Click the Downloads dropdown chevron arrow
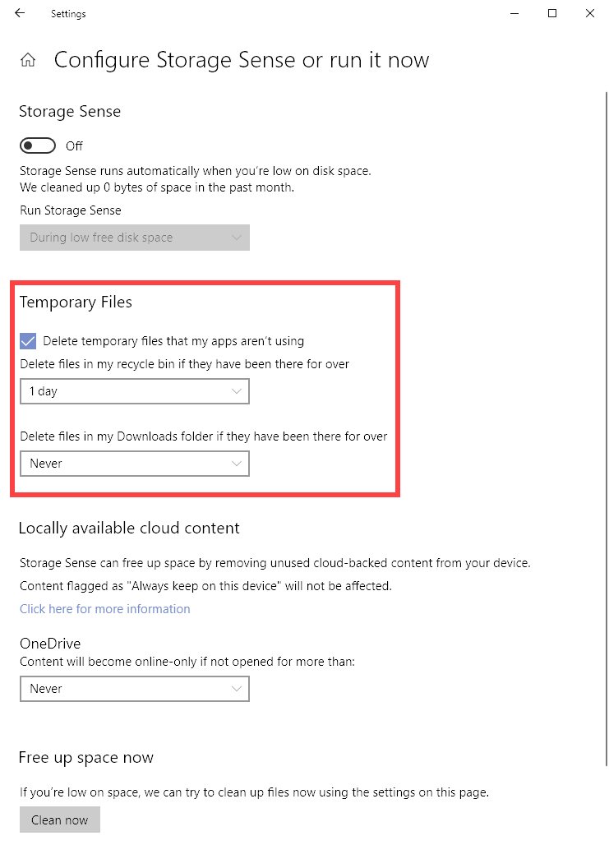The height and width of the screenshot is (868, 609). [x=237, y=464]
